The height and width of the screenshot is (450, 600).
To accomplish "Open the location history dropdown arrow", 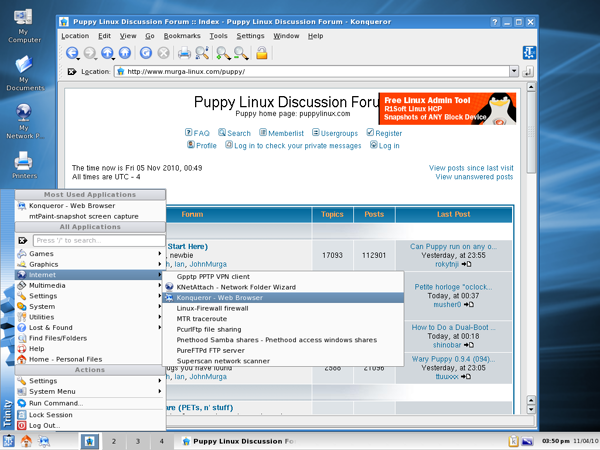I will (514, 71).
